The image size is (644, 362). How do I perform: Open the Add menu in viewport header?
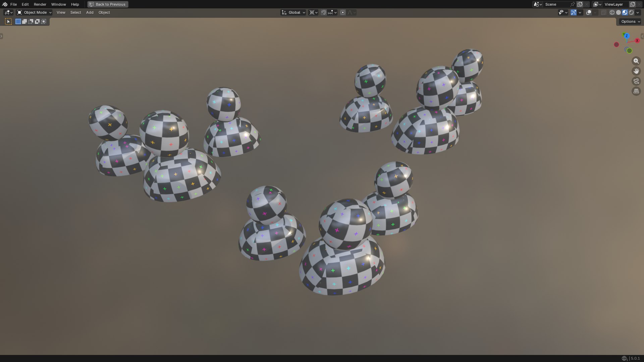click(x=90, y=12)
